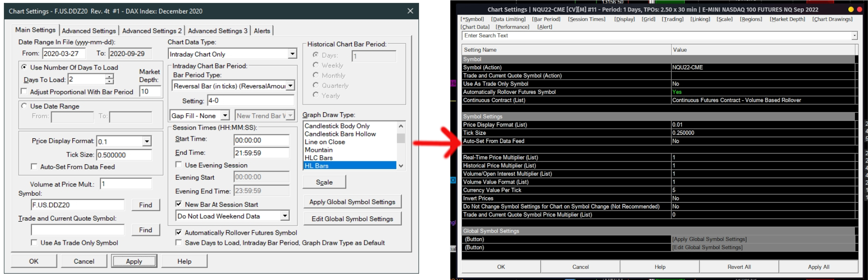The image size is (868, 280).
Task: Toggle Use Evening Session checkbox
Action: click(x=178, y=165)
